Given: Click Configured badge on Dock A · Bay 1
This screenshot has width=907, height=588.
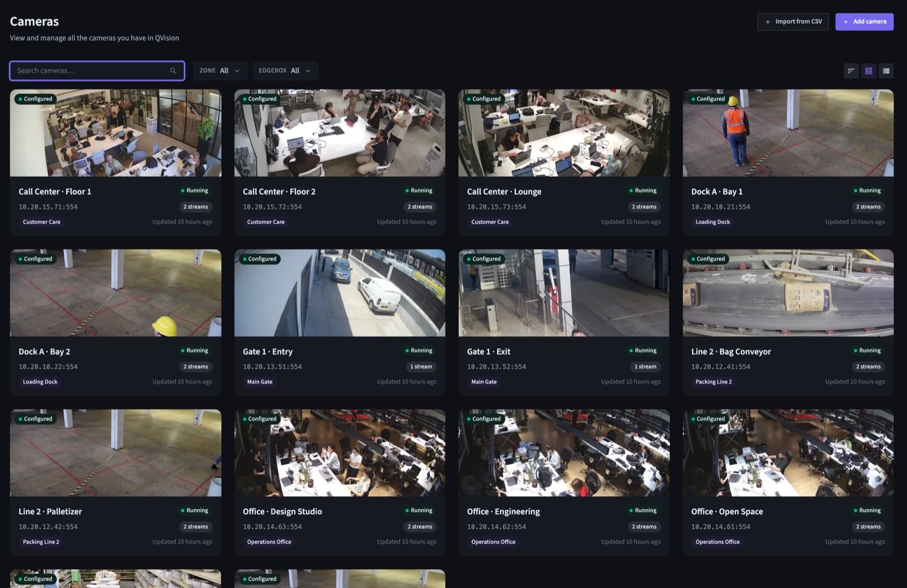Looking at the screenshot, I should (708, 99).
